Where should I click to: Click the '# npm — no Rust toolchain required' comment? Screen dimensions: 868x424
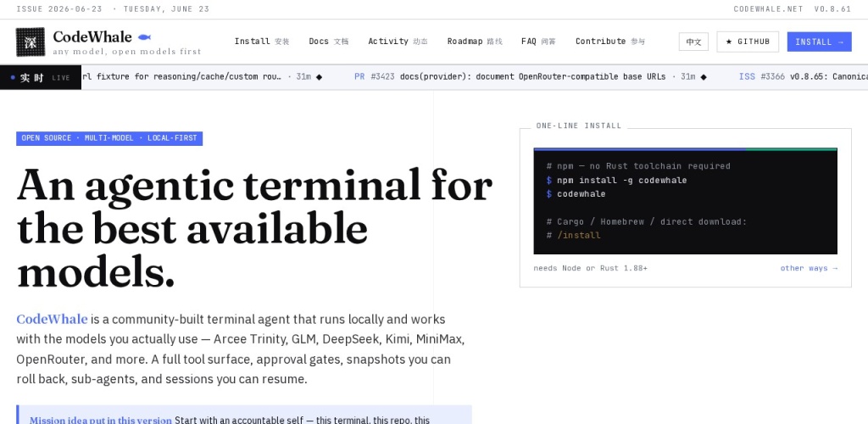638,166
